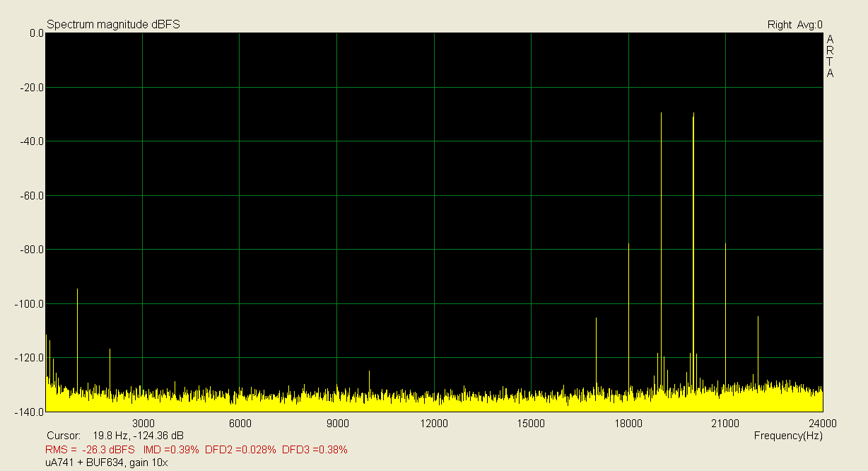Click the -40.0 dB axis label

[33, 141]
